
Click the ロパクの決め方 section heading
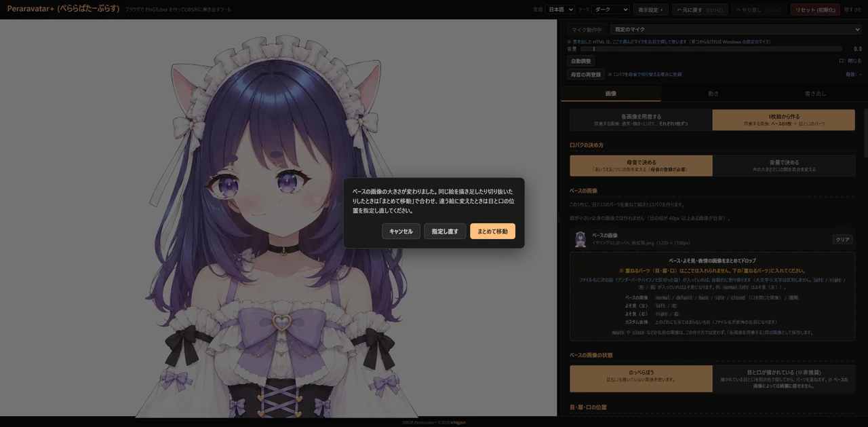[x=587, y=145]
